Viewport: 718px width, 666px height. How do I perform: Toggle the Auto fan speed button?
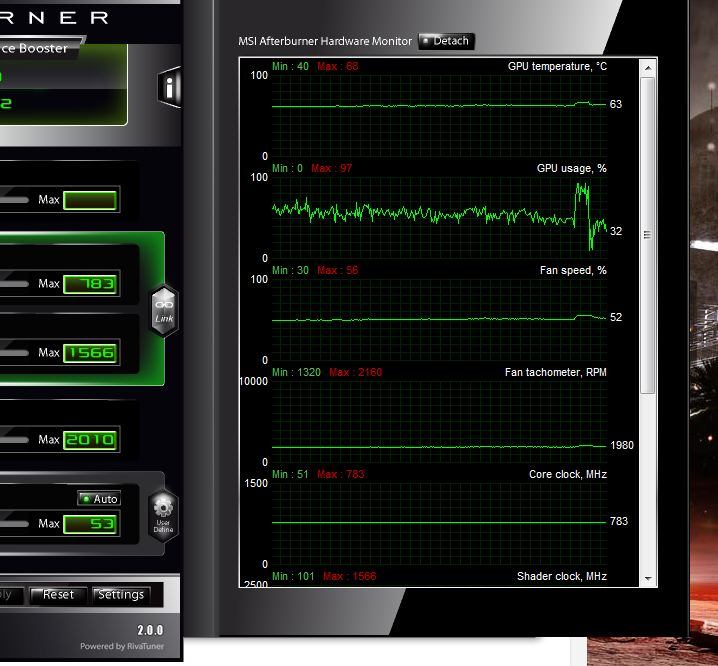[99, 499]
